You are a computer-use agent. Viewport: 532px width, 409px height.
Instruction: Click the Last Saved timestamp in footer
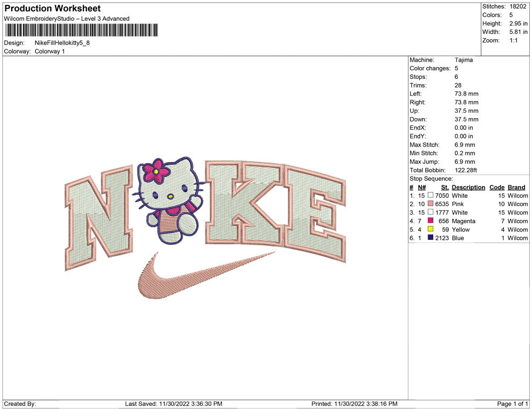click(x=174, y=404)
